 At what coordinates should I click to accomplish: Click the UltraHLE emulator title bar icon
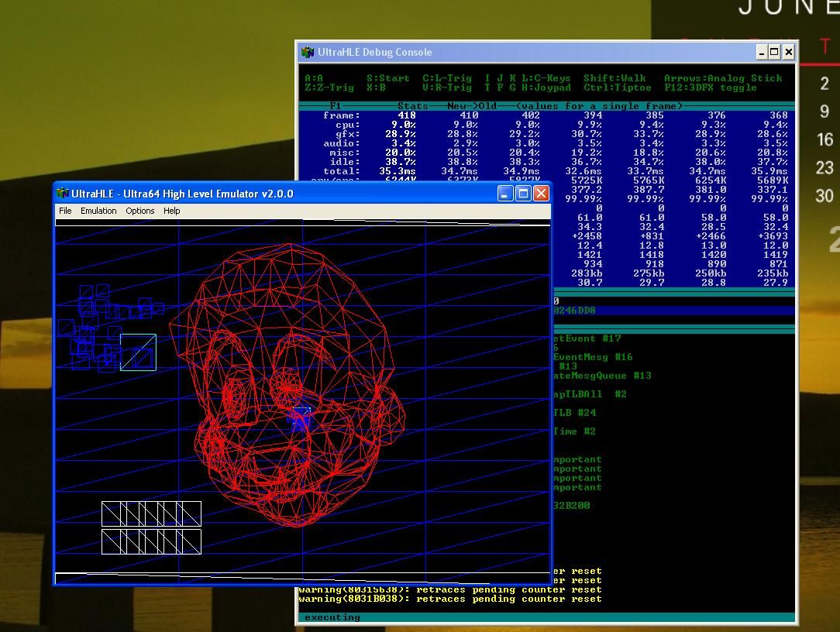click(63, 194)
